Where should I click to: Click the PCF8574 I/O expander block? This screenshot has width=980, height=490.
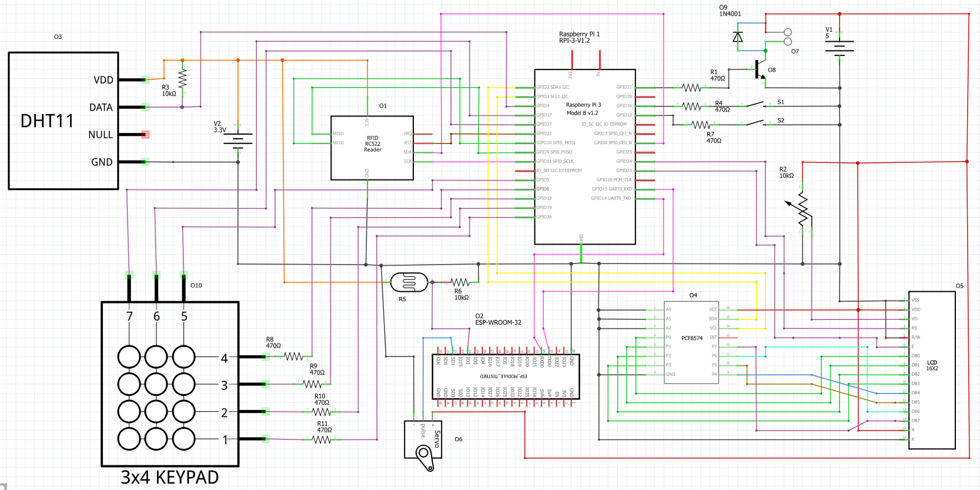click(x=691, y=342)
